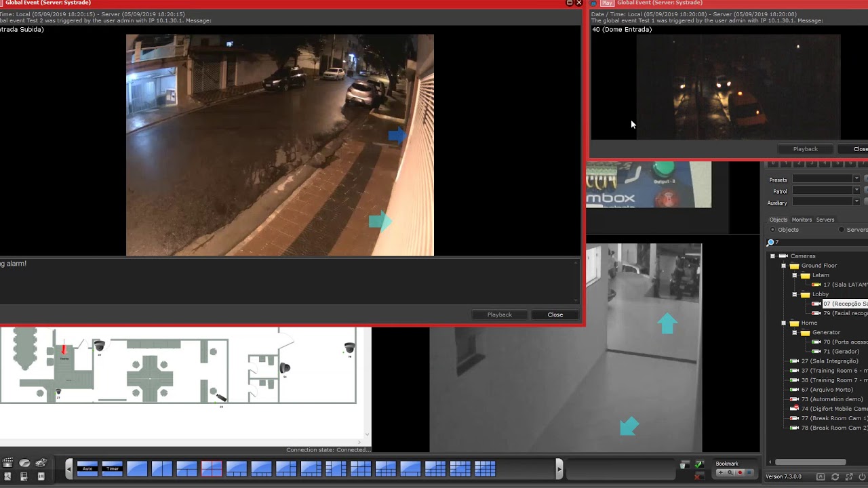Click Playback in left Global Event window
This screenshot has width=868, height=488.
click(x=500, y=314)
